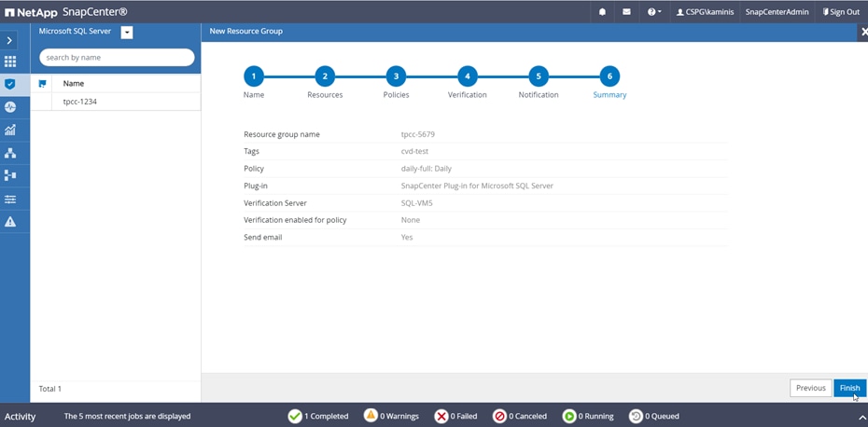Click the Failed jobs red X icon

[441, 416]
